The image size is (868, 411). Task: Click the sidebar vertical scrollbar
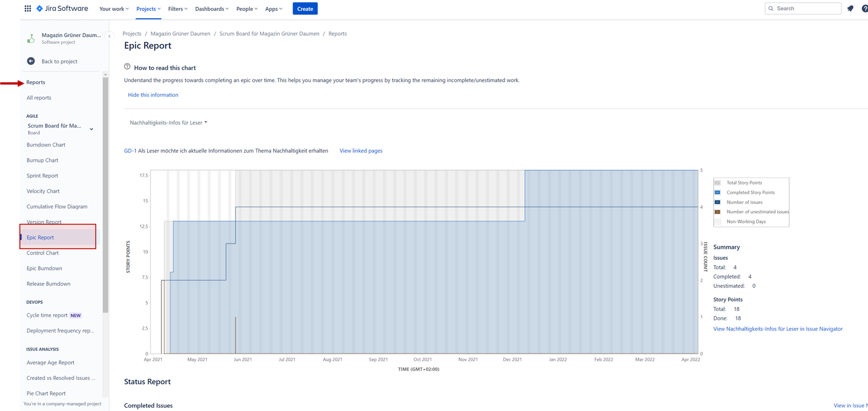click(105, 195)
